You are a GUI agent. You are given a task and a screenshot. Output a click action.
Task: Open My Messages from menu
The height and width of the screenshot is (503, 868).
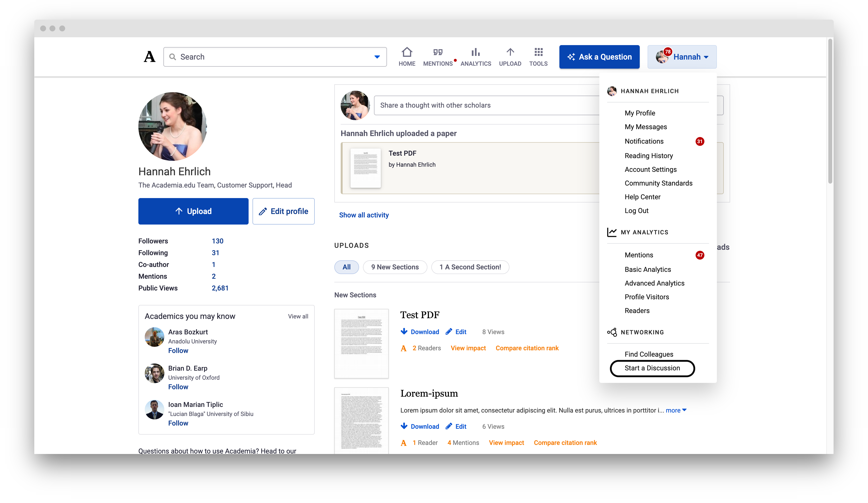pyautogui.click(x=646, y=127)
